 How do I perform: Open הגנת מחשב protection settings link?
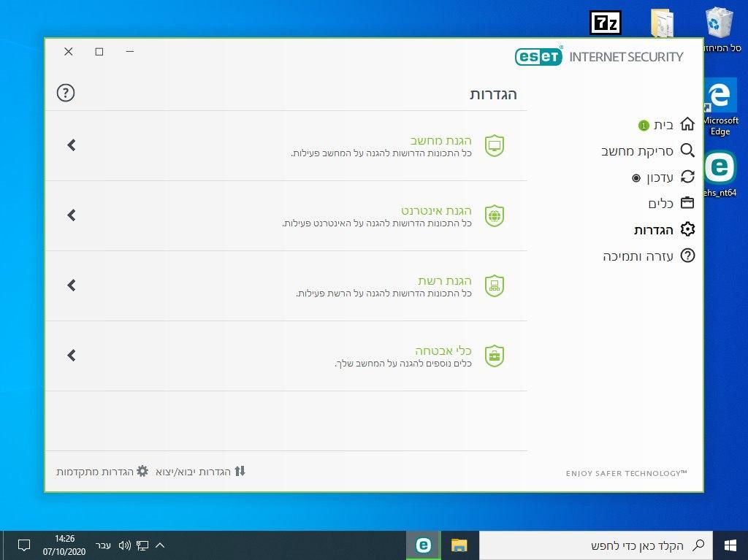440,141
